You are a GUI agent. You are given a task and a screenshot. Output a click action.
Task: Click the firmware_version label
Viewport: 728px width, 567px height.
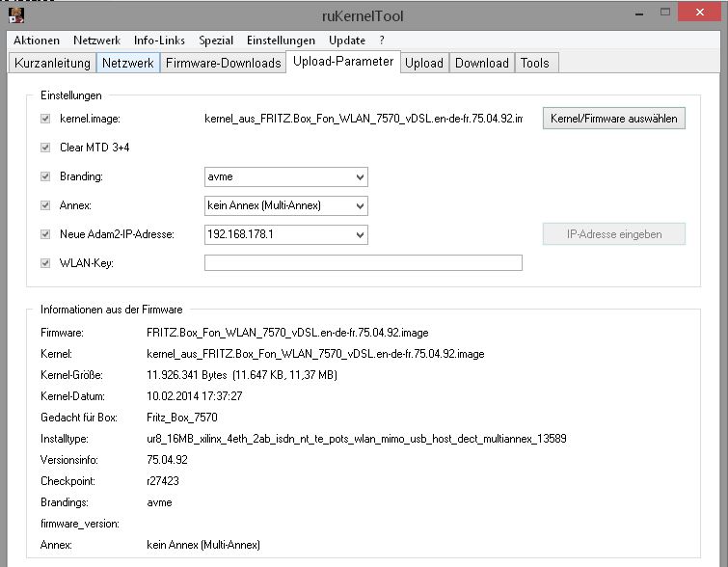tap(80, 524)
